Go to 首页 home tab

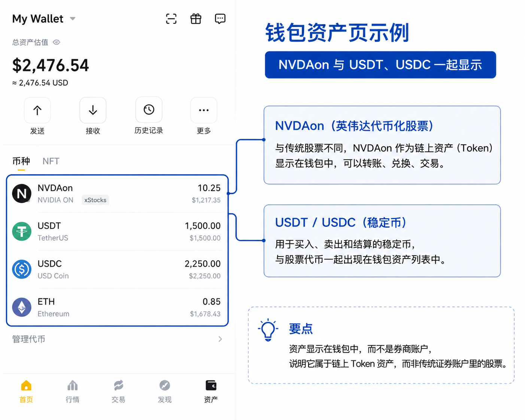tap(26, 392)
